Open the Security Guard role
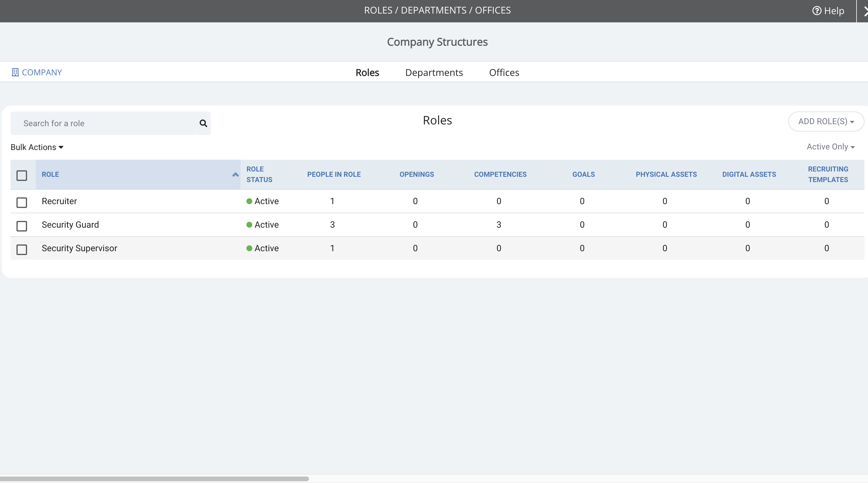 [x=70, y=225]
